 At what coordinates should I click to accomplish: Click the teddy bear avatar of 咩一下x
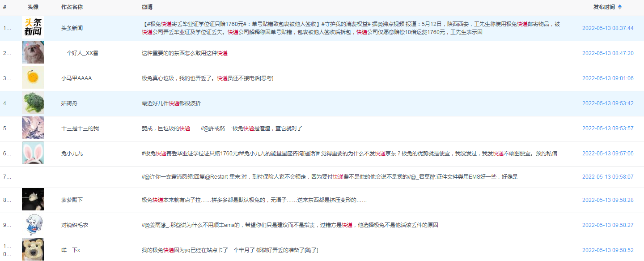33,249
